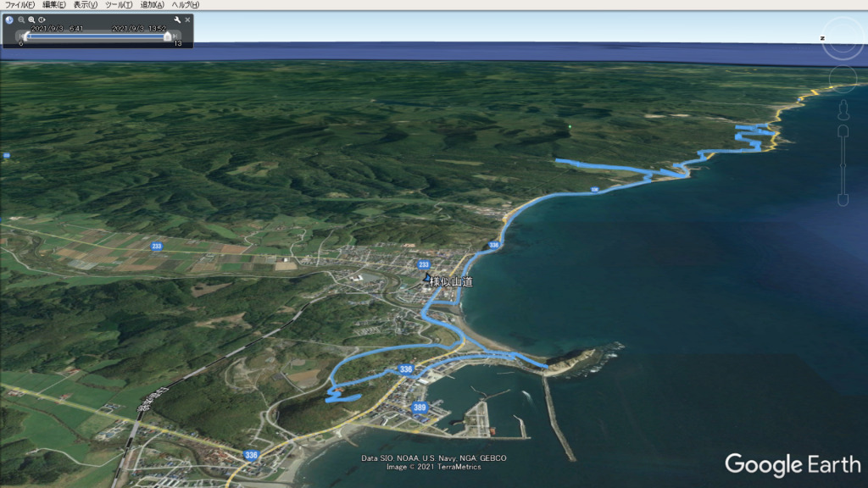Open the 追加 menu

(153, 5)
